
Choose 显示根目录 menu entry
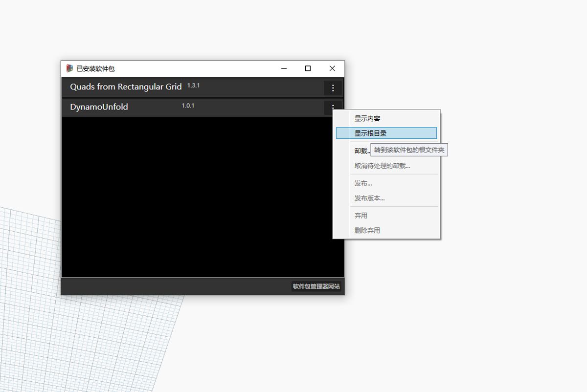(x=386, y=133)
